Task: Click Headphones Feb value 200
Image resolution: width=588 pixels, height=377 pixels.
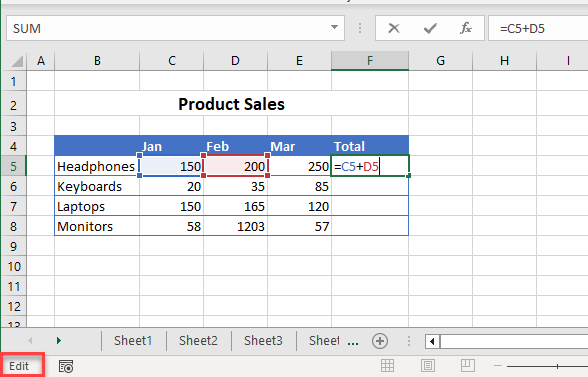Action: [x=236, y=166]
